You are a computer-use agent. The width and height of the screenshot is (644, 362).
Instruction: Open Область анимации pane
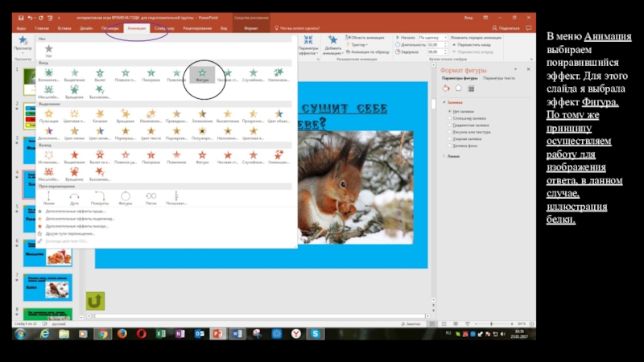tap(367, 37)
